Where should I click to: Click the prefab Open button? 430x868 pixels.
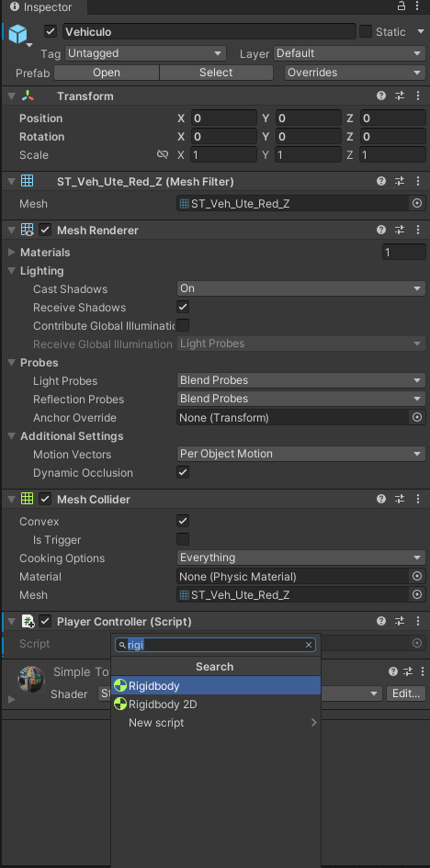(107, 73)
